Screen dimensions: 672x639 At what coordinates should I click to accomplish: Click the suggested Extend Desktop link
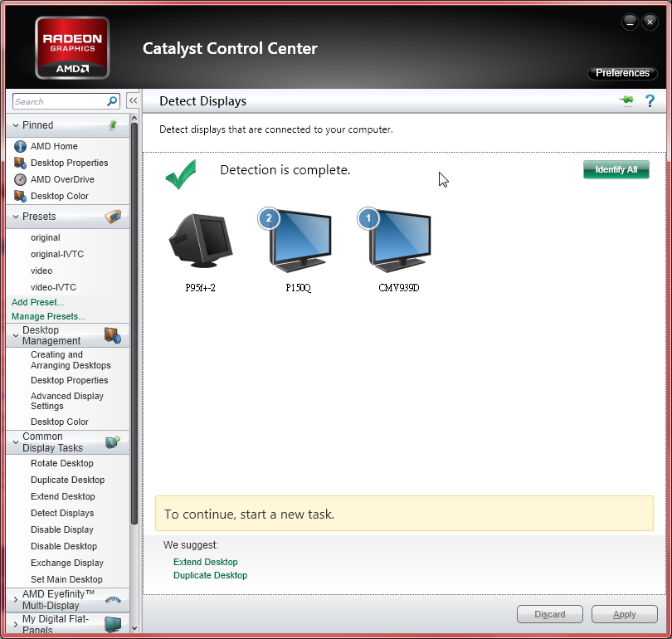[205, 562]
